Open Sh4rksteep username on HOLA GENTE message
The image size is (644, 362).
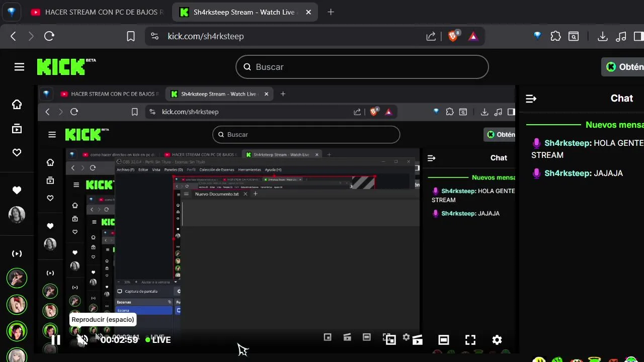click(x=568, y=143)
